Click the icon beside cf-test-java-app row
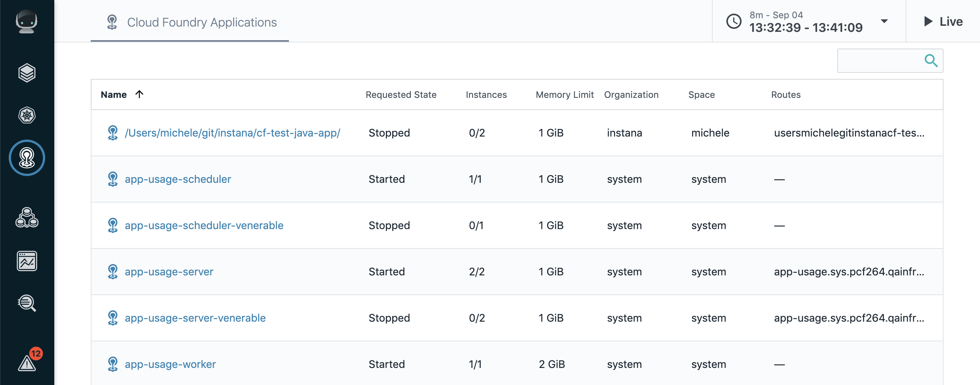This screenshot has width=980, height=385. [113, 133]
